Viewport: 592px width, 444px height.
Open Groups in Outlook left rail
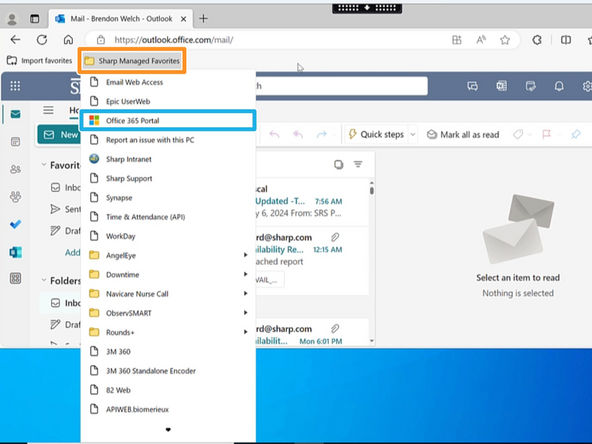15,197
